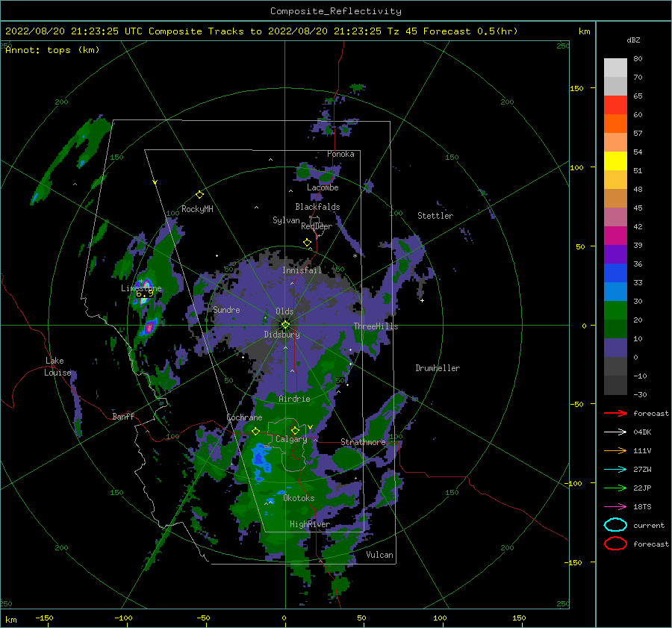Click the cyan current ellipse icon
672x628 pixels.
(x=615, y=525)
